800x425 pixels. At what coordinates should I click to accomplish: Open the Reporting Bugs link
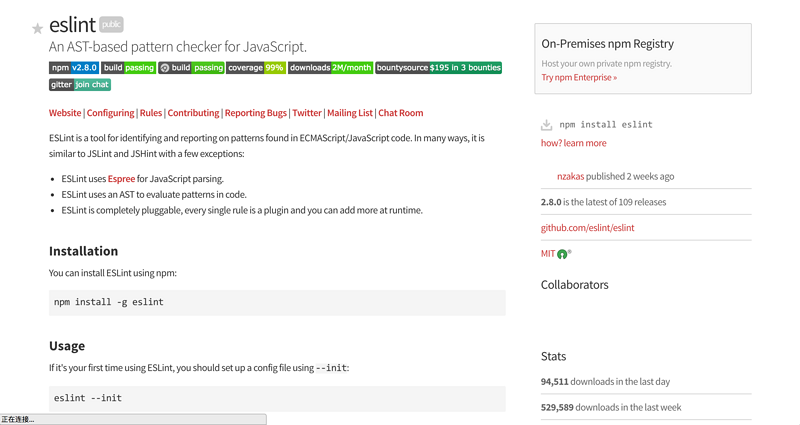tap(255, 113)
